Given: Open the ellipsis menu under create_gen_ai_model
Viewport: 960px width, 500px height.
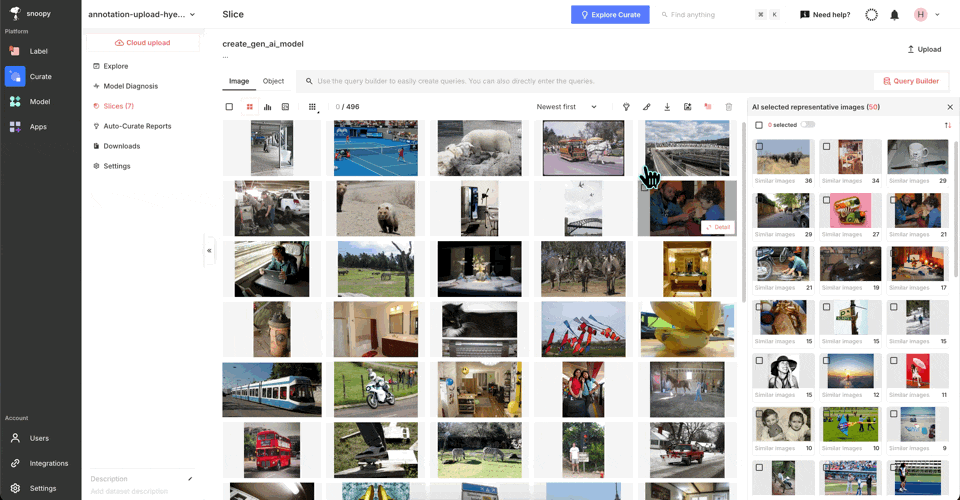Looking at the screenshot, I should (x=225, y=56).
